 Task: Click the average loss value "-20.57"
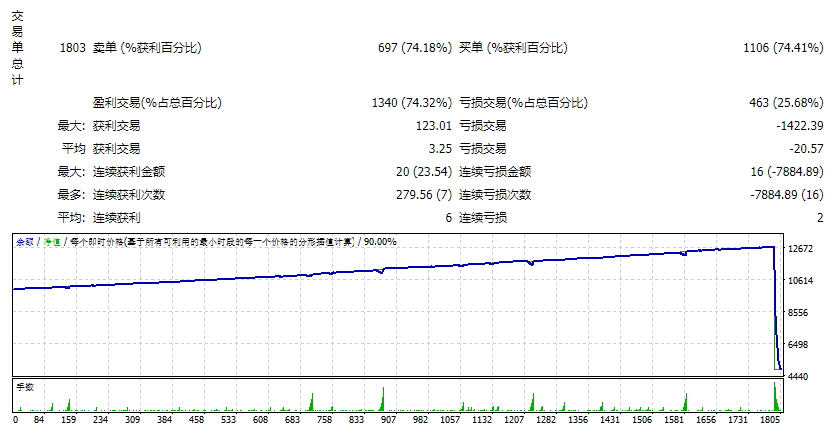pyautogui.click(x=806, y=149)
